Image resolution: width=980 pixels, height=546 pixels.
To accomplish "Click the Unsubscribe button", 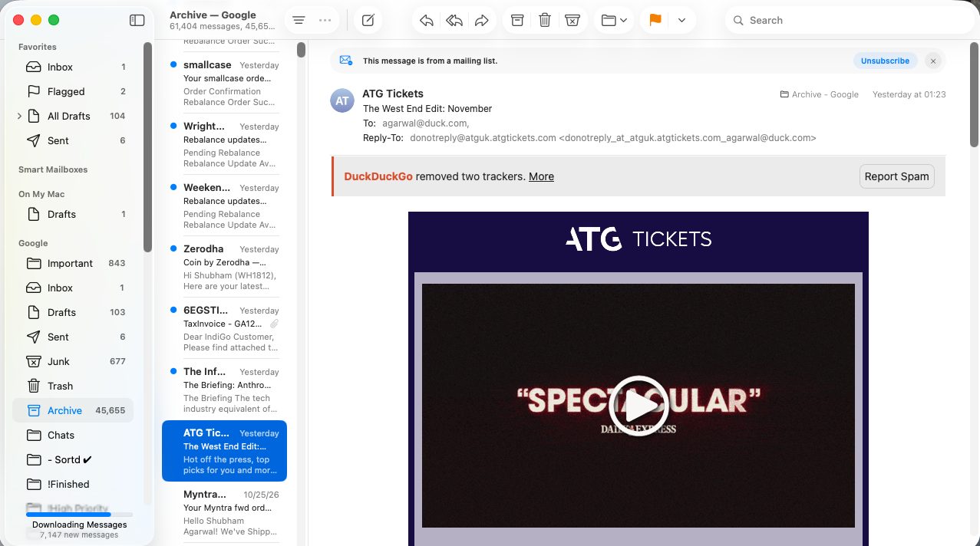I will [x=885, y=61].
